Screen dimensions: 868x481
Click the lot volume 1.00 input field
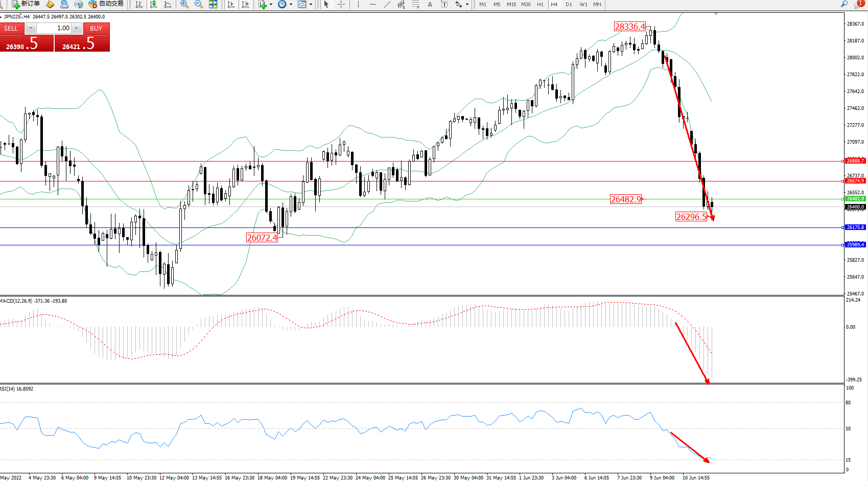[x=54, y=28]
